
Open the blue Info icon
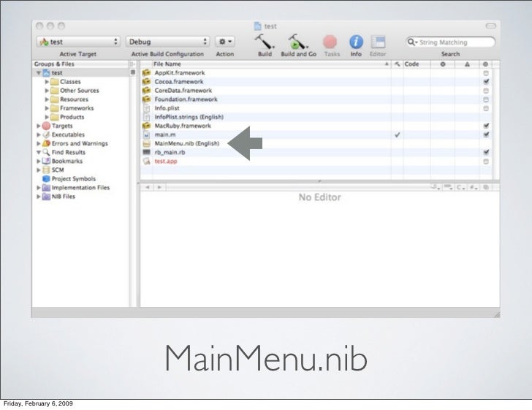click(x=356, y=42)
